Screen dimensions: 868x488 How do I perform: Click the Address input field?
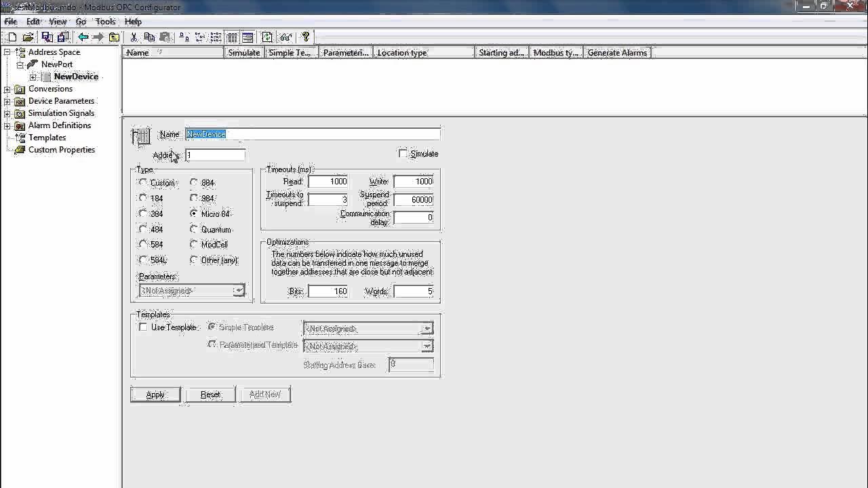(x=215, y=155)
